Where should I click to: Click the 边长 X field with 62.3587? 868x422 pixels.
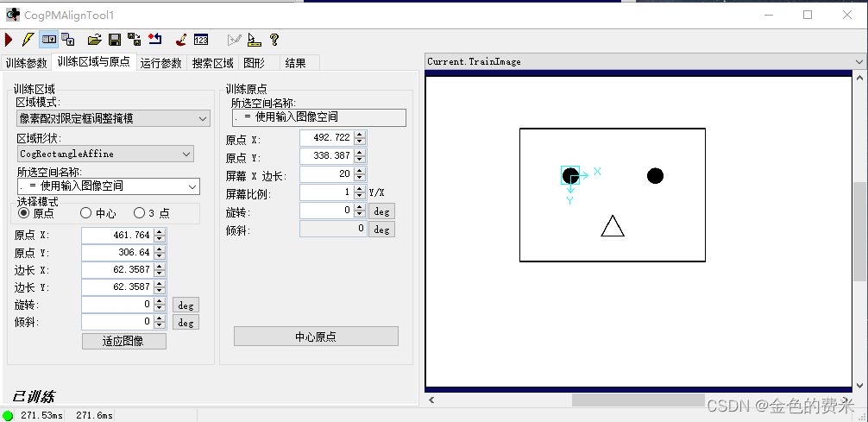tap(117, 270)
